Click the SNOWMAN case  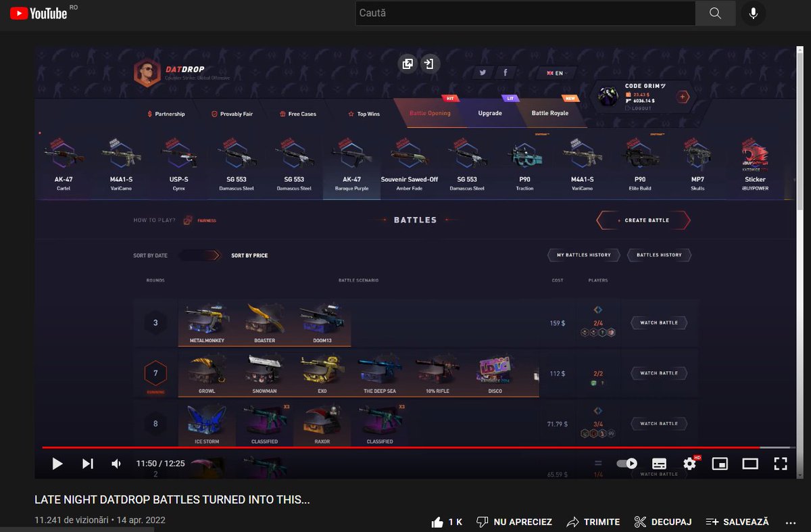(x=264, y=374)
